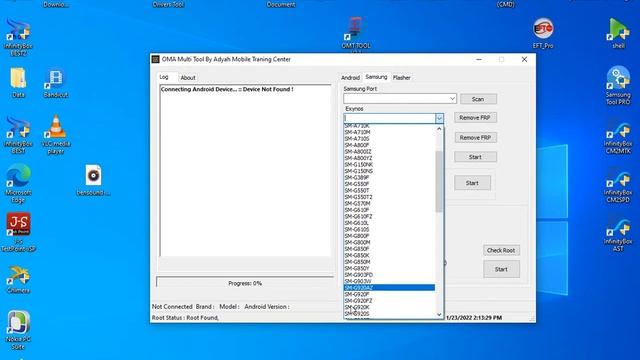Image resolution: width=640 pixels, height=360 pixels.
Task: Choose SM-G610L in the list
Action: pos(389,223)
